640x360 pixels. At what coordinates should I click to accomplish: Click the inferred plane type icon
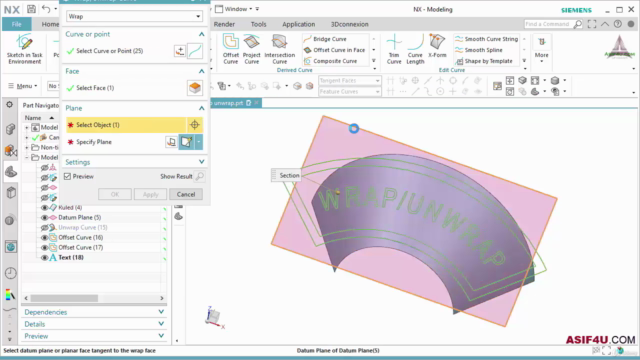(x=187, y=142)
